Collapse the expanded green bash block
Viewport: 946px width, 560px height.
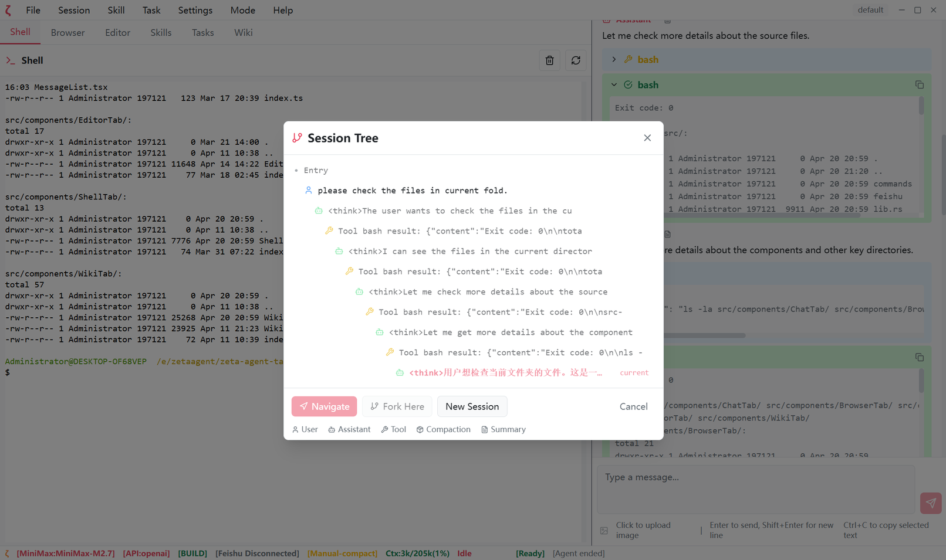tap(614, 85)
